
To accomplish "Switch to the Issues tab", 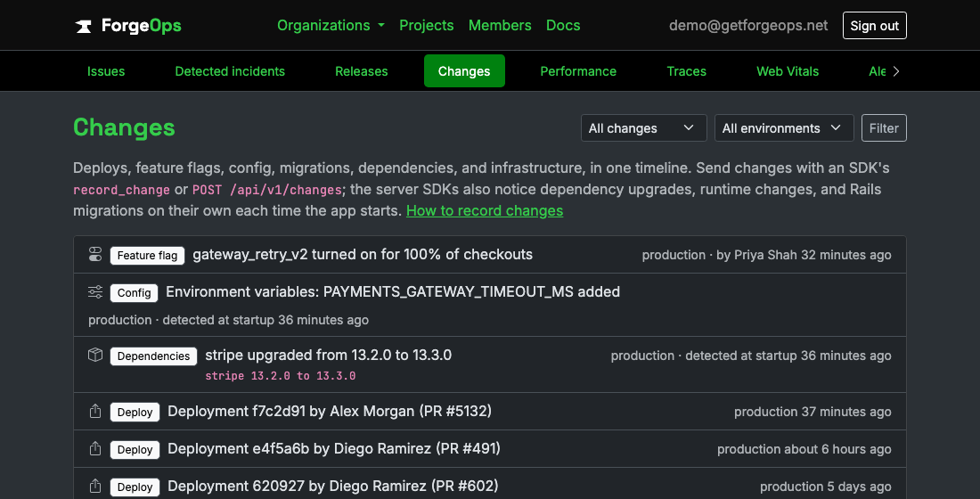I will click(x=106, y=71).
